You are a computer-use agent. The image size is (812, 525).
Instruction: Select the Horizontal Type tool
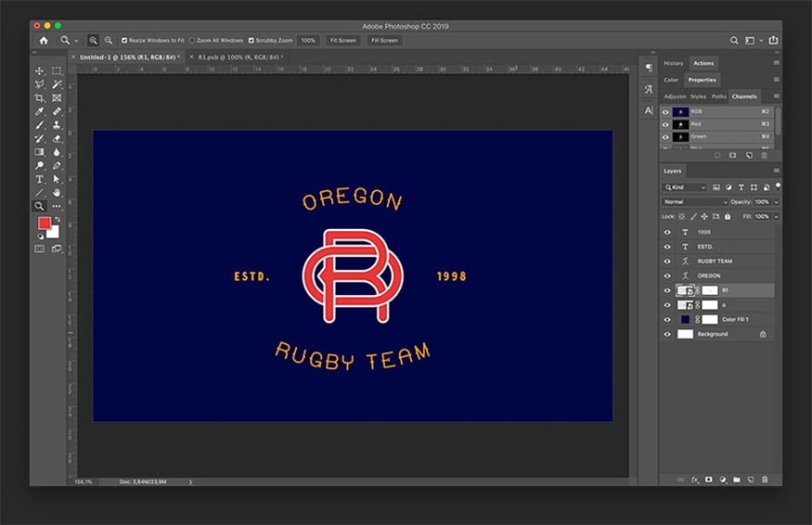click(x=39, y=179)
